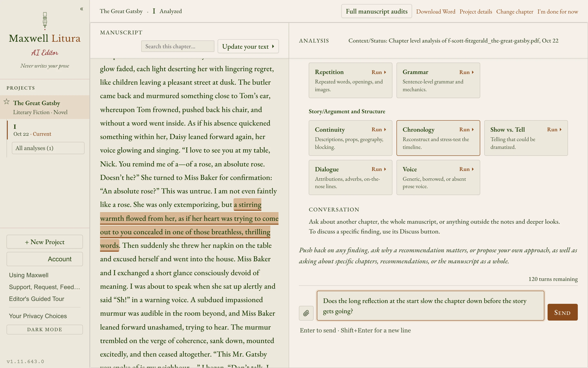Collapse the sidebar with the double chevron
The image size is (588, 368).
click(82, 9)
